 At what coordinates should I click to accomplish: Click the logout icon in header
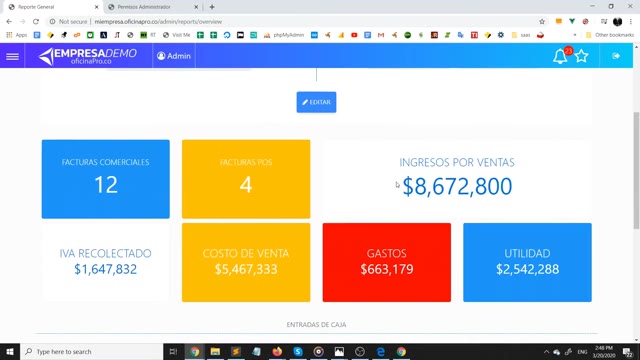pyautogui.click(x=616, y=56)
